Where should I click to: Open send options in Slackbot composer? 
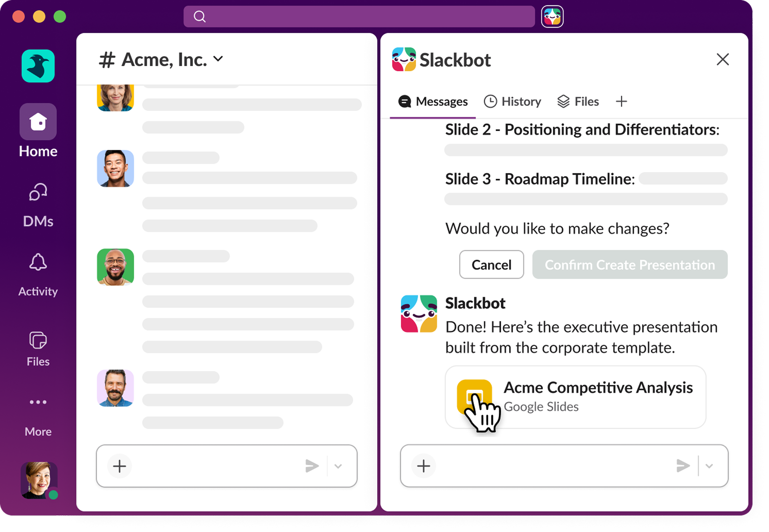point(709,466)
